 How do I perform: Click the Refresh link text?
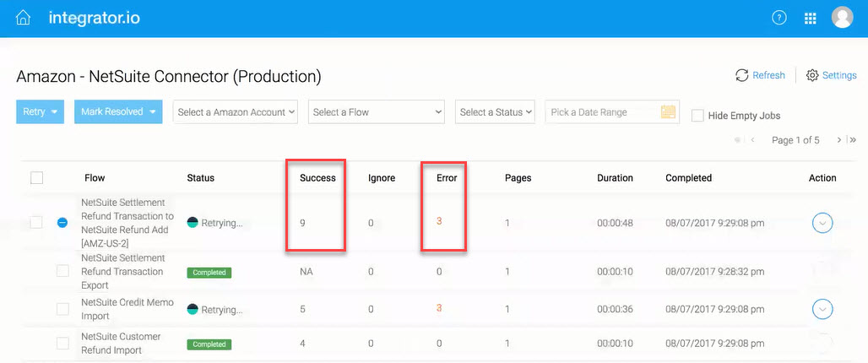click(x=768, y=76)
